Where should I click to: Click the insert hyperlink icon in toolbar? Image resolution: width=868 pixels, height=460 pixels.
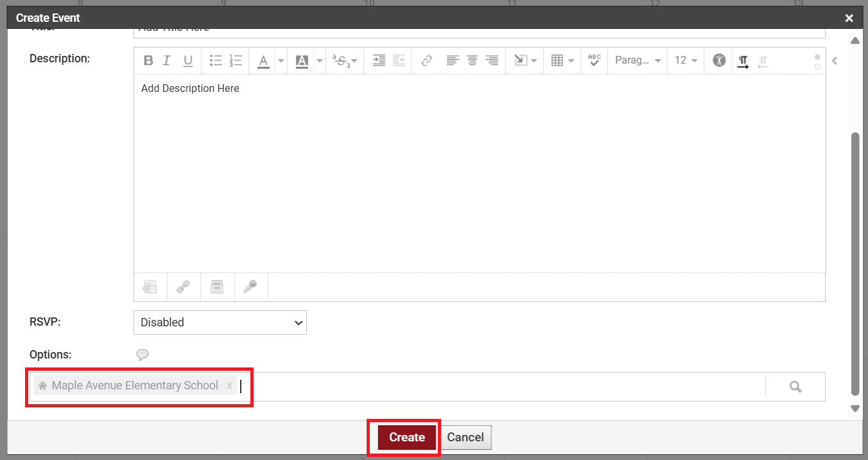tap(426, 60)
